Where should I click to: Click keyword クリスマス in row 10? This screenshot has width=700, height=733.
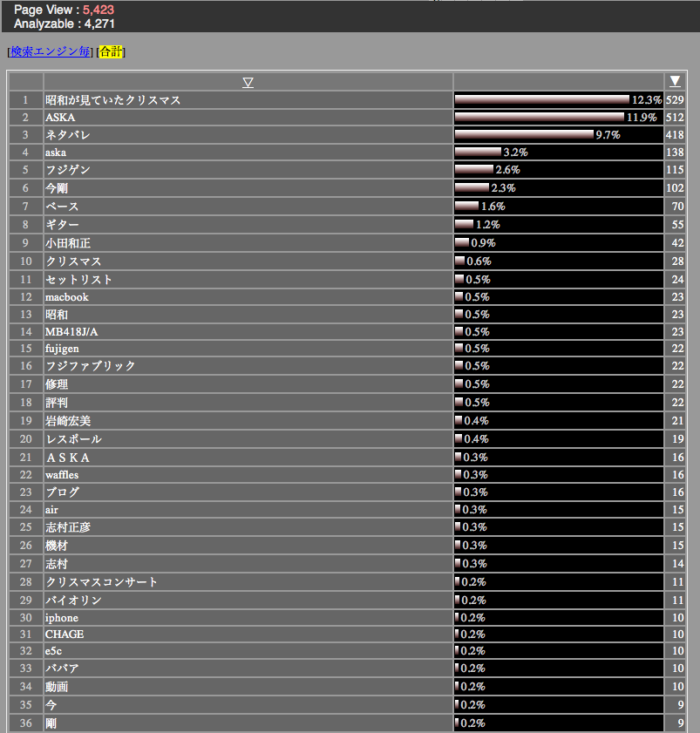tap(73, 261)
